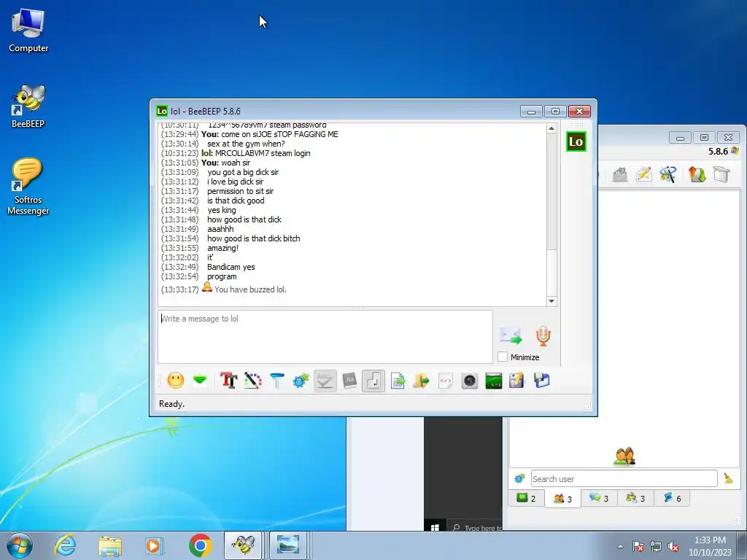Select the users tab showing 3
Screen dimensions: 747x560
coord(562,499)
